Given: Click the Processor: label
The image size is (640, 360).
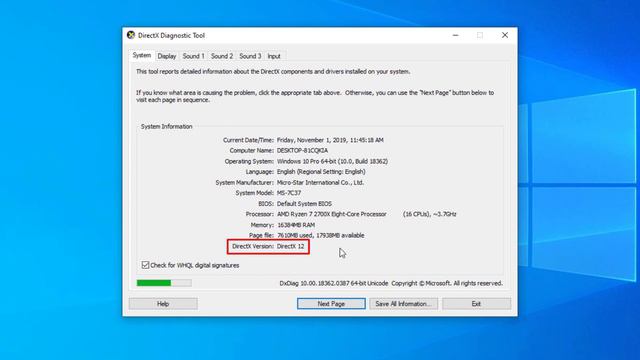Looking at the screenshot, I should pyautogui.click(x=260, y=214).
